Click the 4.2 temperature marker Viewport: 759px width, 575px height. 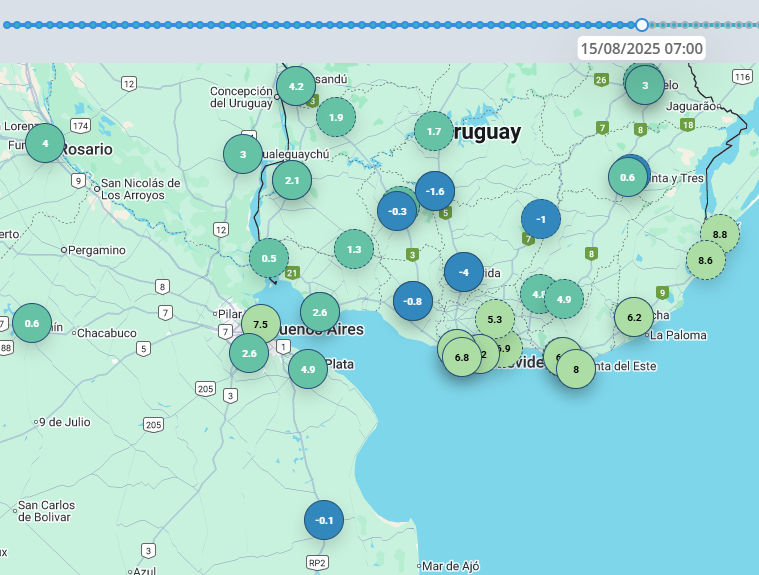[x=296, y=86]
